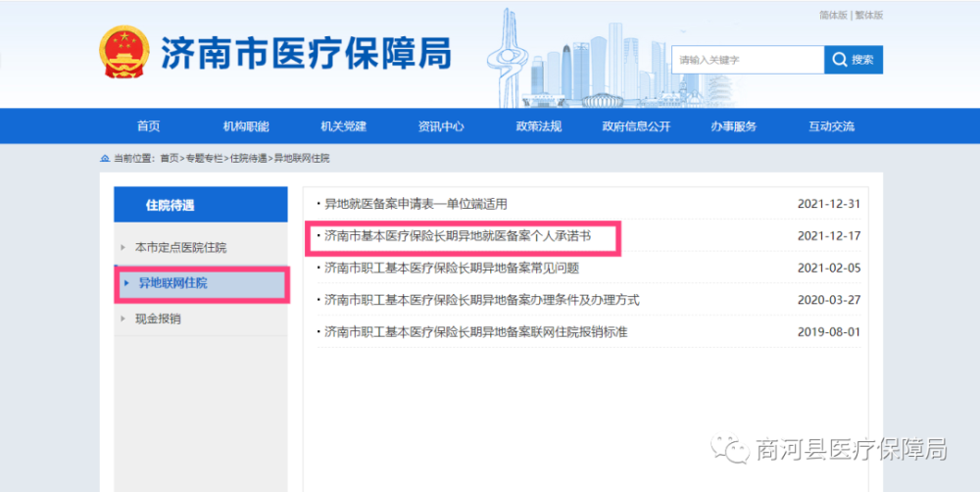Open the 互动交流 nav menu
Viewport: 980px width, 492px height.
(831, 126)
